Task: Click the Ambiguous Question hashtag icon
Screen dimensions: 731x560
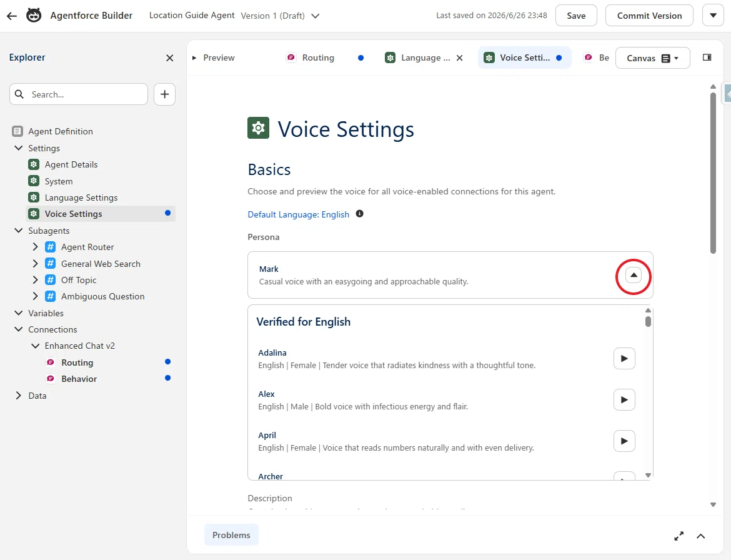Action: (51, 296)
